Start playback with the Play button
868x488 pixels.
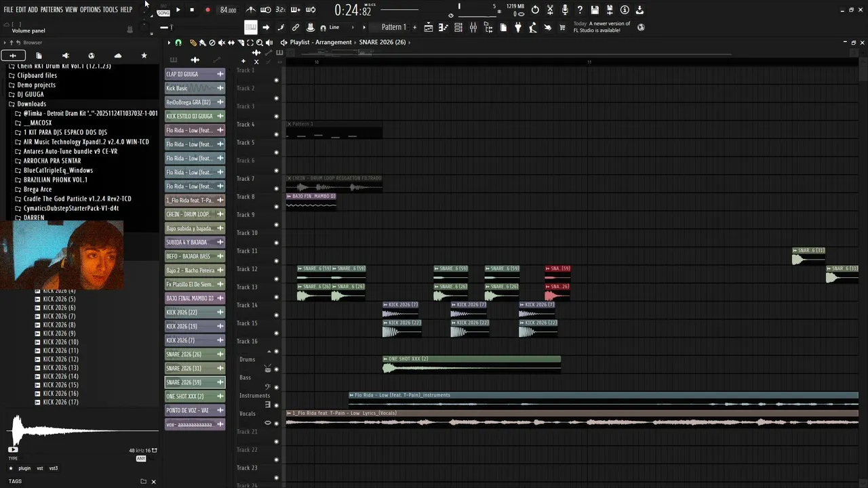(x=178, y=9)
